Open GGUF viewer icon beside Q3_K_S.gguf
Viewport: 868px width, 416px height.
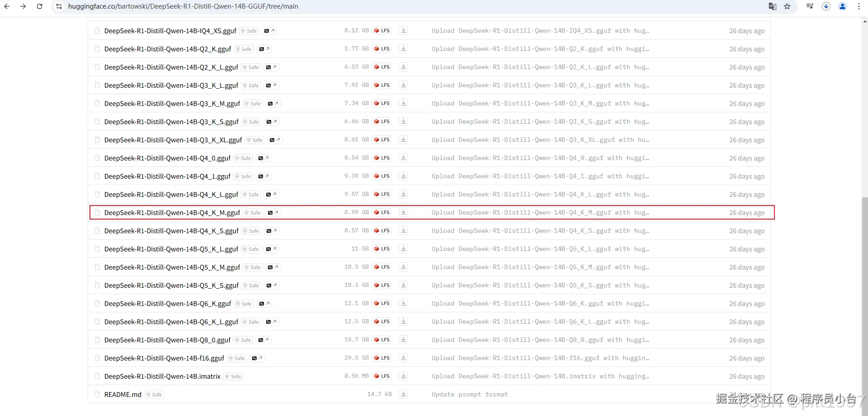[272, 122]
